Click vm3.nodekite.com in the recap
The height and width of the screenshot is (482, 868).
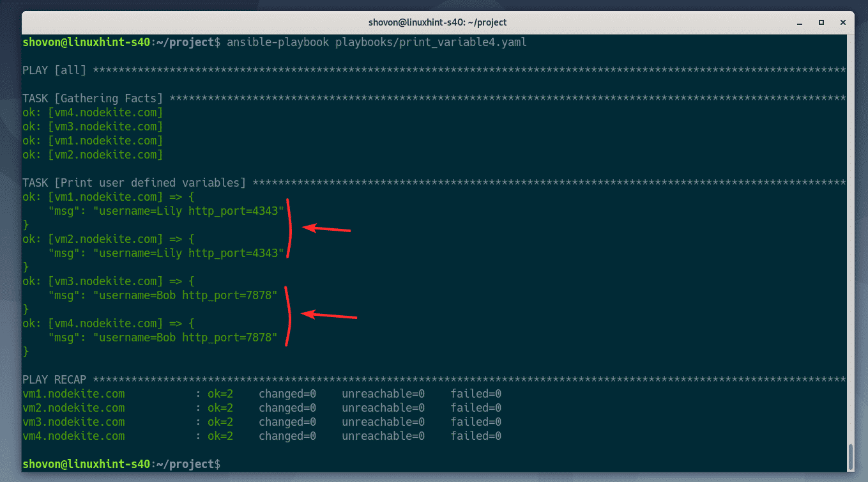[x=73, y=422]
